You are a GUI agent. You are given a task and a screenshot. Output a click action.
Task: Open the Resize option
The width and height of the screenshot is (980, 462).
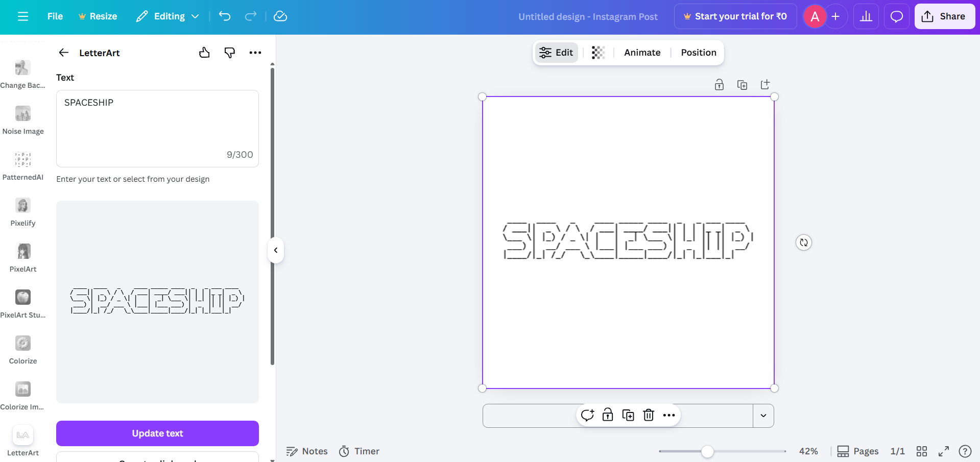[98, 16]
